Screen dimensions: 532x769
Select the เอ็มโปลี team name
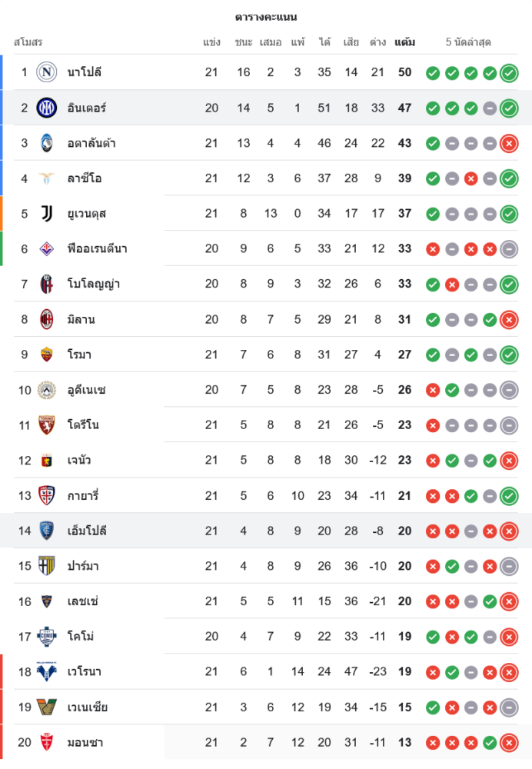(87, 531)
